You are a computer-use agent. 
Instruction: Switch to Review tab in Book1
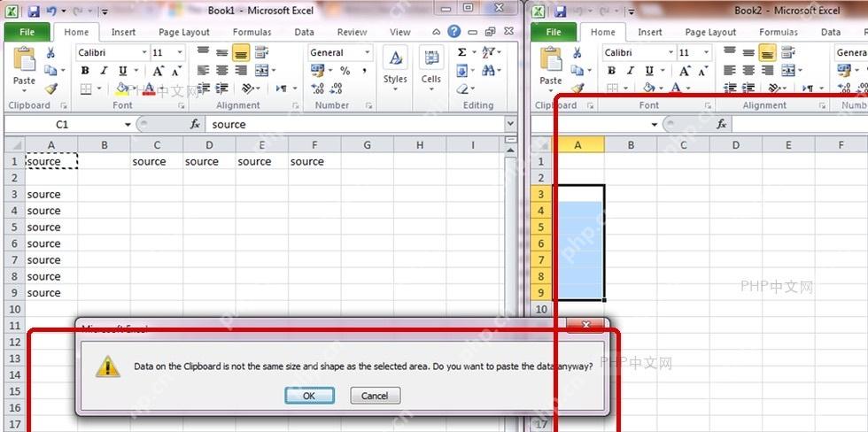[x=353, y=32]
